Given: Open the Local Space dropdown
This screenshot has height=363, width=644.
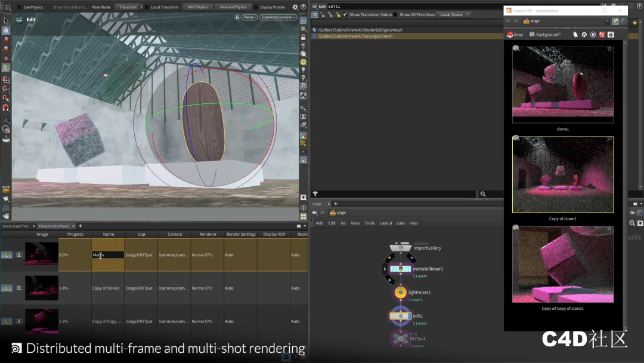Looking at the screenshot, I should [x=452, y=14].
